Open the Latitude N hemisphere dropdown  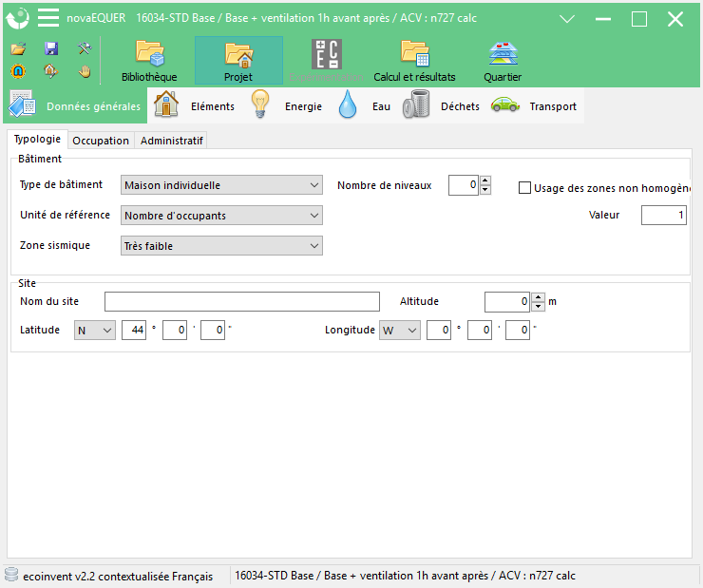95,331
